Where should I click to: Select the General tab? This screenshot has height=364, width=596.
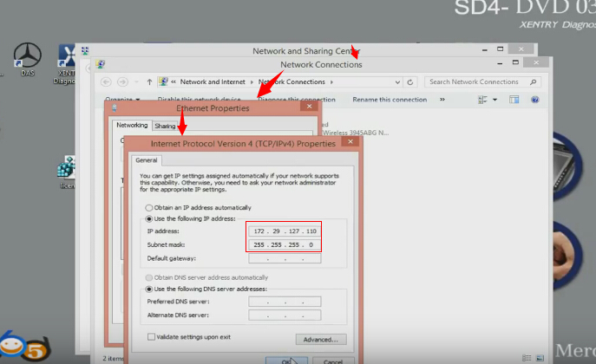click(x=146, y=160)
